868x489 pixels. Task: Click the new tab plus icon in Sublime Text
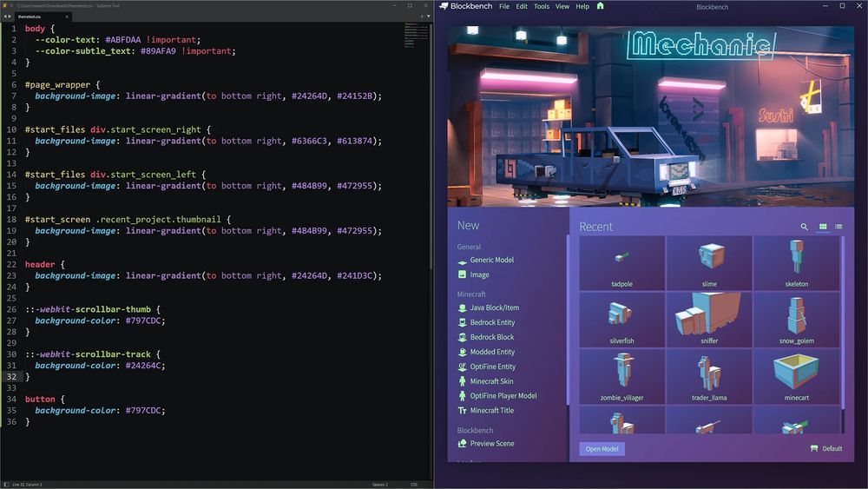click(x=423, y=17)
